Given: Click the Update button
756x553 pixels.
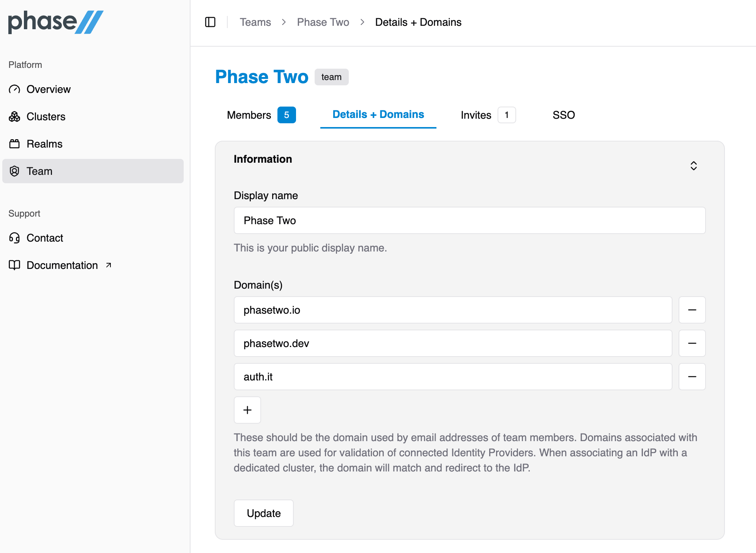Looking at the screenshot, I should [x=263, y=513].
